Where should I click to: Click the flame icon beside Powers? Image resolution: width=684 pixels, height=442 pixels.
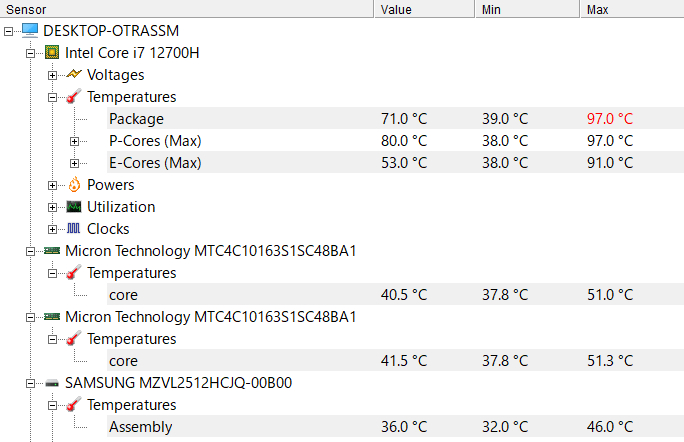(x=74, y=184)
